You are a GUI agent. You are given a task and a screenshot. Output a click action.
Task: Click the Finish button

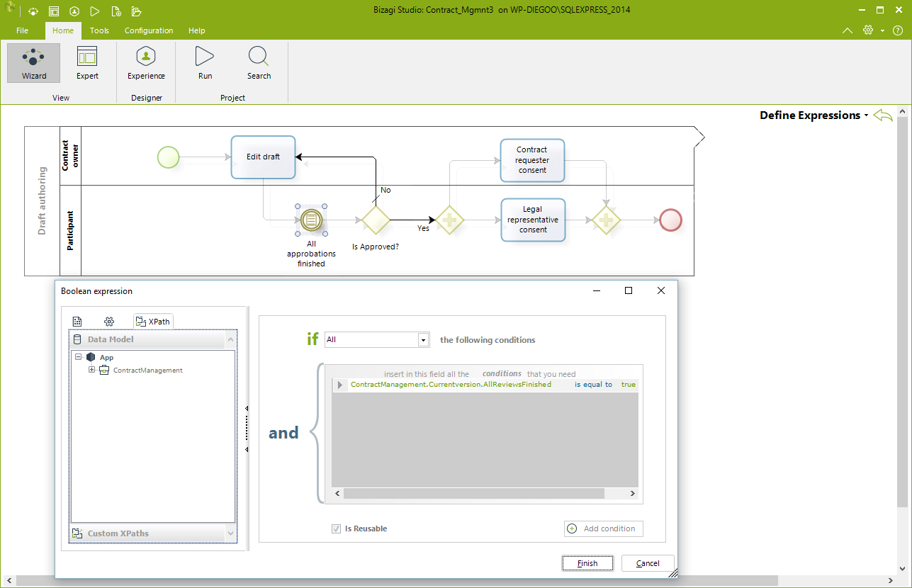[587, 563]
